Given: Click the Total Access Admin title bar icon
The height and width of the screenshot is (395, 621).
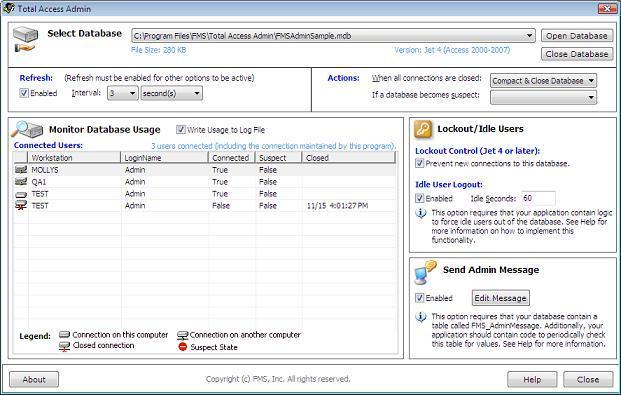Looking at the screenshot, I should pos(9,8).
